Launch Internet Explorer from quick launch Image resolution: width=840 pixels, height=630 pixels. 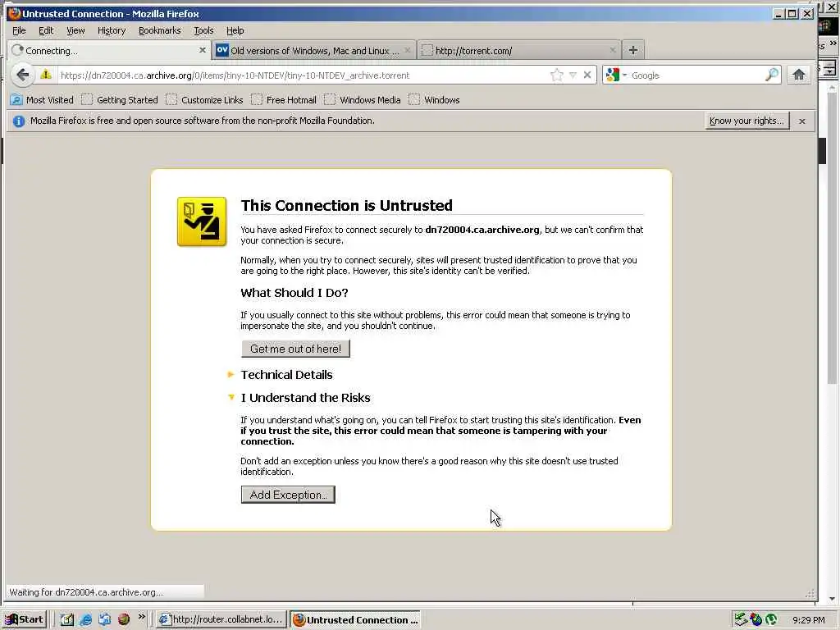tap(85, 619)
